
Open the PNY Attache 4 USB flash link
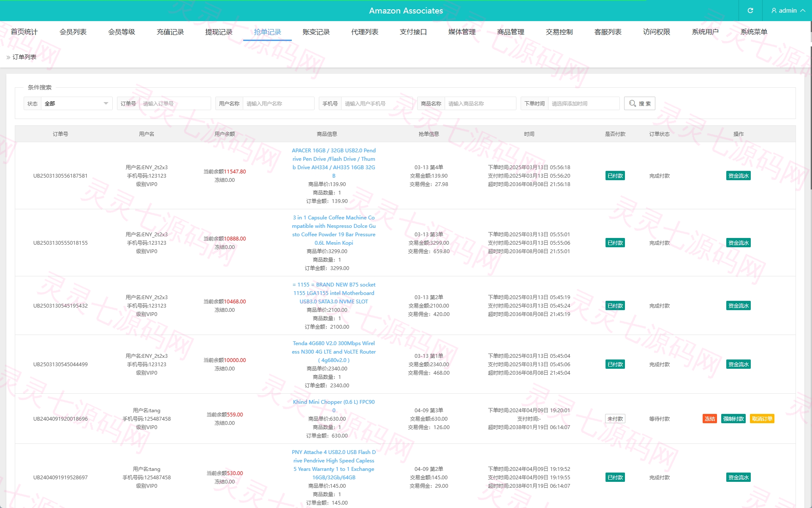click(x=334, y=465)
